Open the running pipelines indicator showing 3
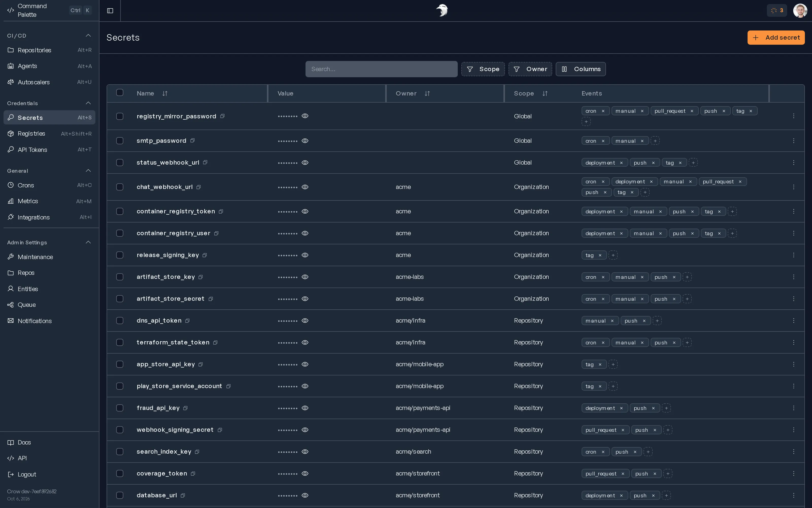The image size is (812, 508). click(777, 11)
